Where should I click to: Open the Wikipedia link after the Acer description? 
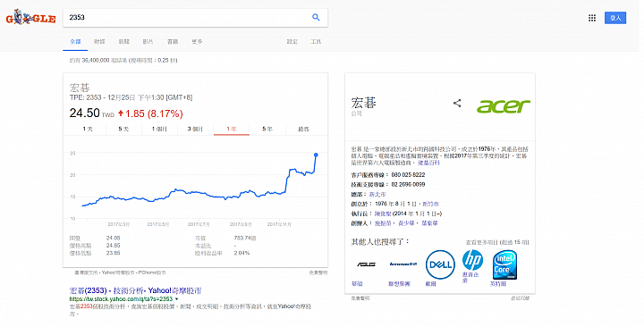click(428, 163)
